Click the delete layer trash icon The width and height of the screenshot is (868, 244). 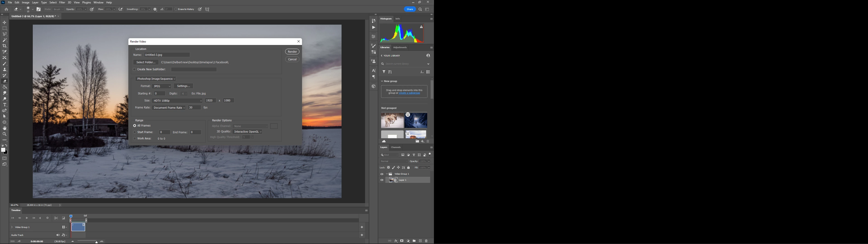426,241
